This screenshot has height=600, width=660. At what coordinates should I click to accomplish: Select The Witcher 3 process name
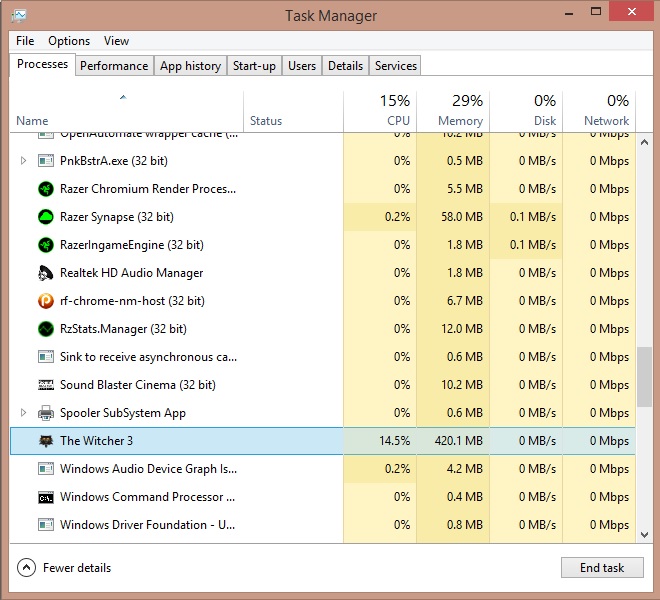tap(96, 441)
